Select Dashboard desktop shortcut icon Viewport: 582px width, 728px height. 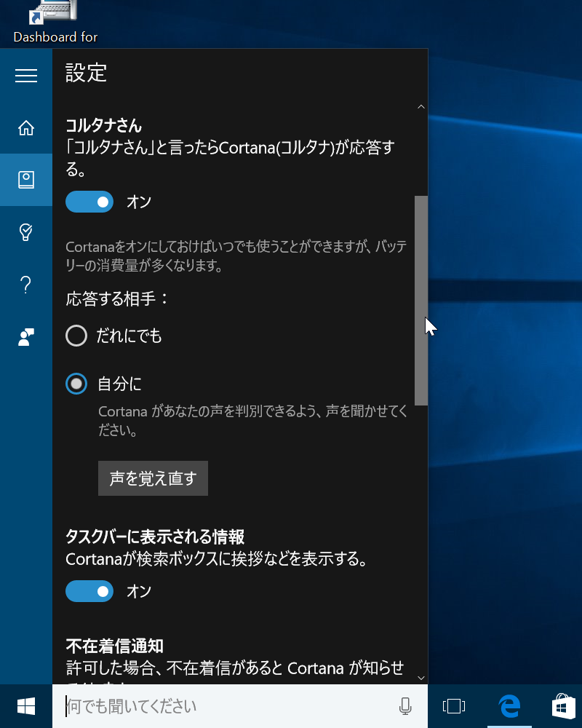52,12
